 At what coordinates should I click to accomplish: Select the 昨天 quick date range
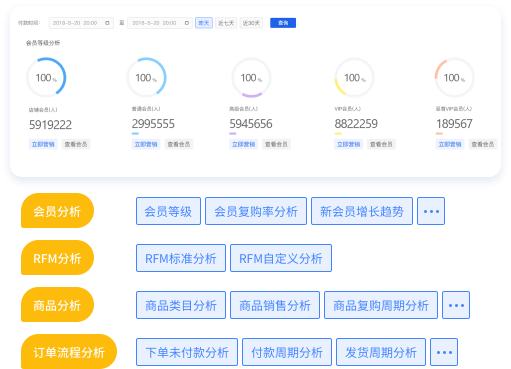pyautogui.click(x=204, y=23)
